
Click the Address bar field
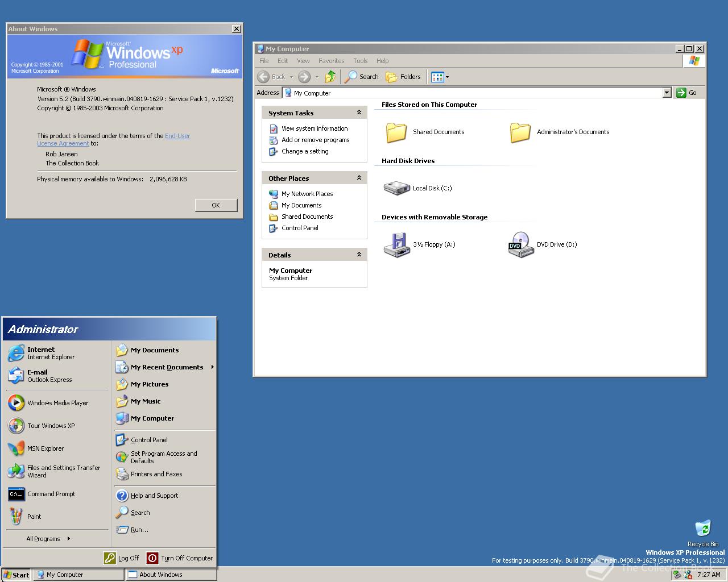pos(473,93)
